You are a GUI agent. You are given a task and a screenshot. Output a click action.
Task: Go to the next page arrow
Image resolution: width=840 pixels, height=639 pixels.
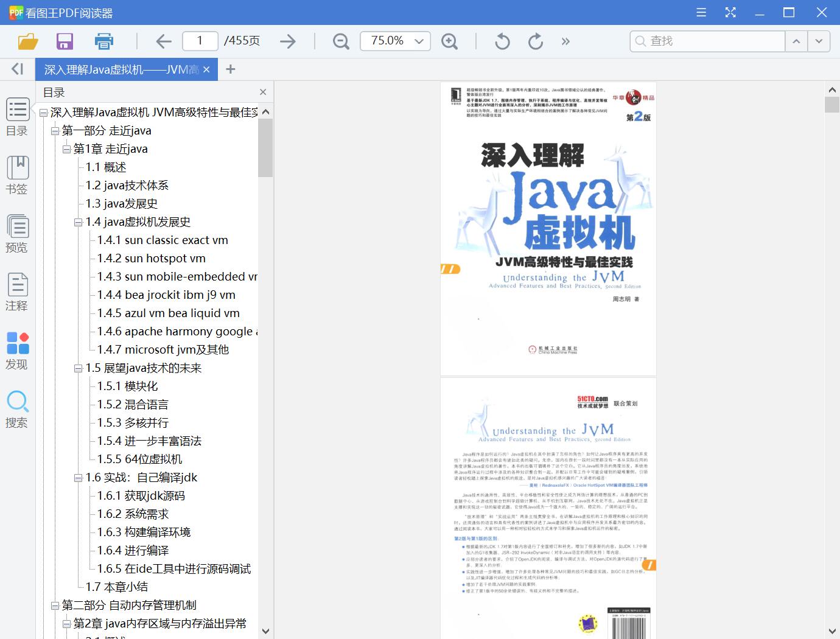(x=288, y=41)
